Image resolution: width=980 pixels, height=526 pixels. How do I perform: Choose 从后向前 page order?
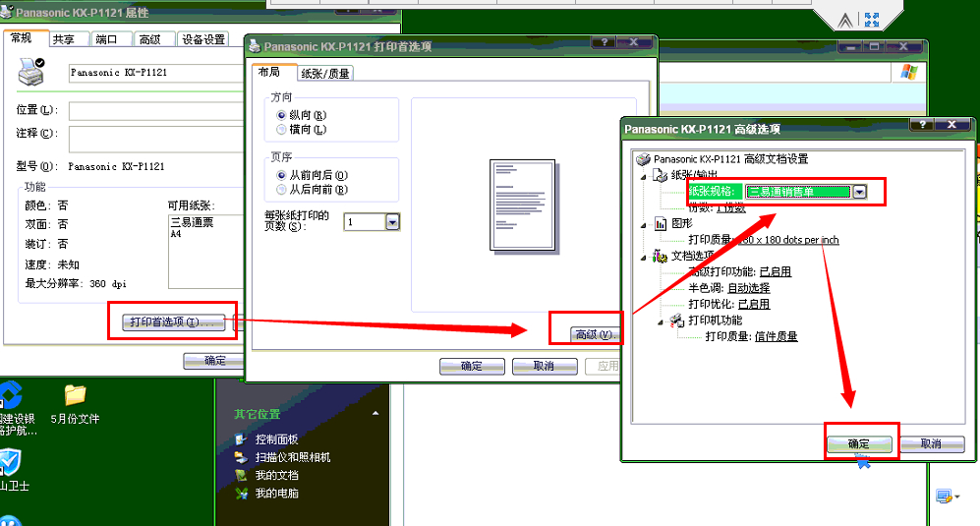[x=281, y=190]
